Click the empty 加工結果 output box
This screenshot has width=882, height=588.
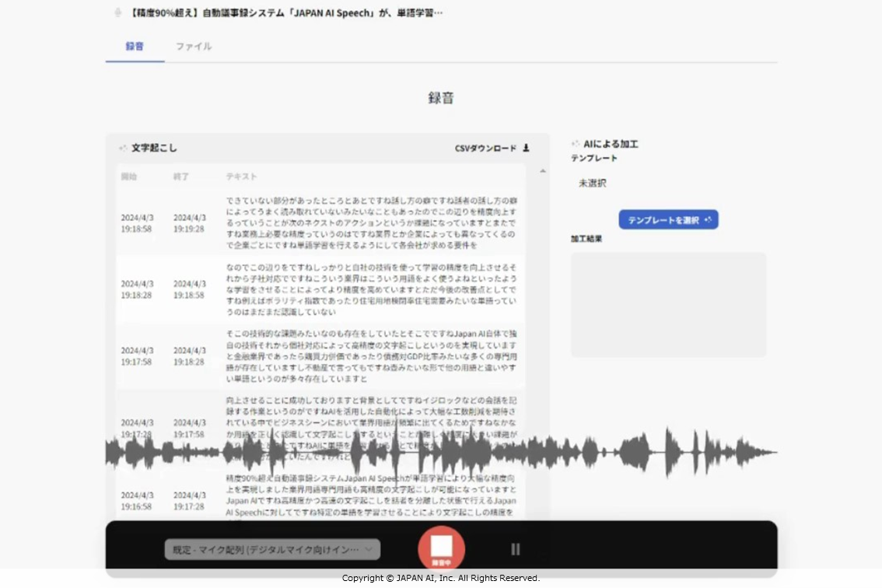coord(668,304)
